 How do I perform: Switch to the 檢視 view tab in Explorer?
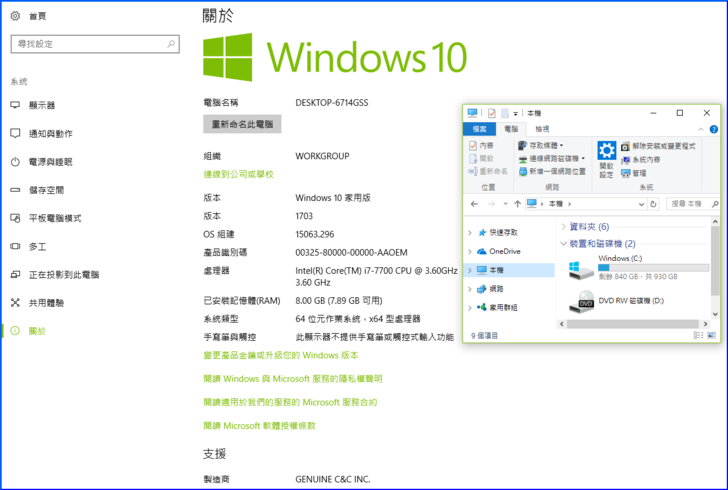[542, 129]
